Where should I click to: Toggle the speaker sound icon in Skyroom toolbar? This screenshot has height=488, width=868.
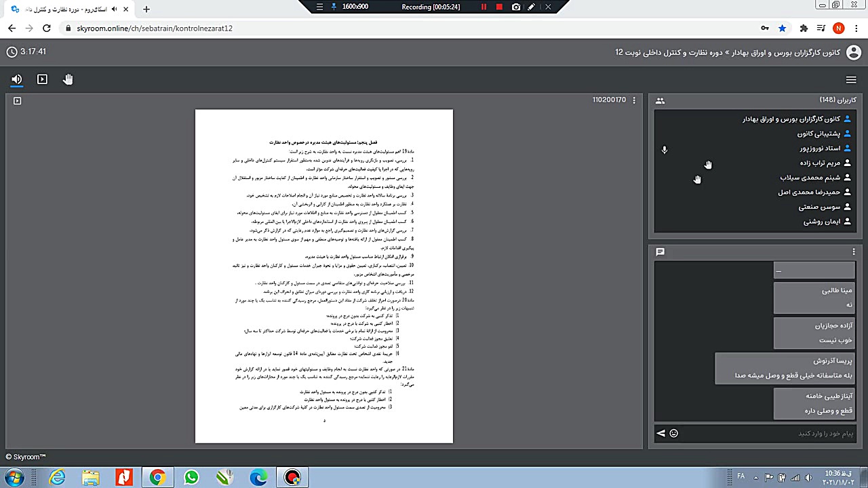(x=17, y=79)
